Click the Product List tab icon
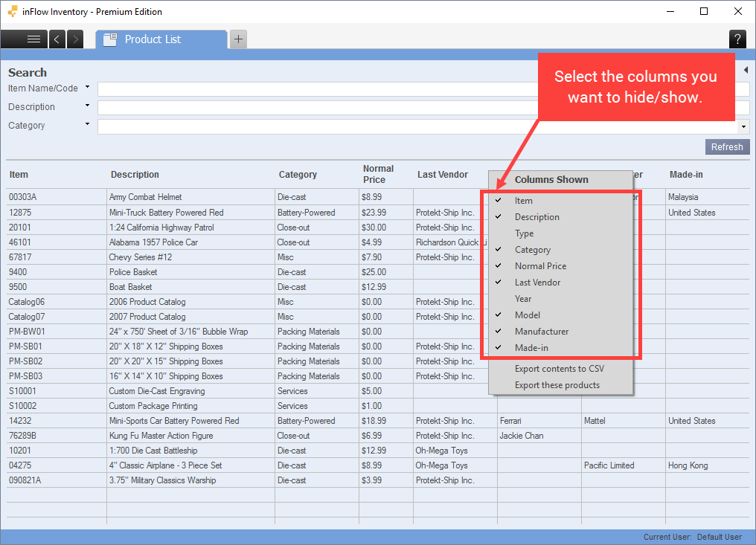756x545 pixels. (x=110, y=39)
